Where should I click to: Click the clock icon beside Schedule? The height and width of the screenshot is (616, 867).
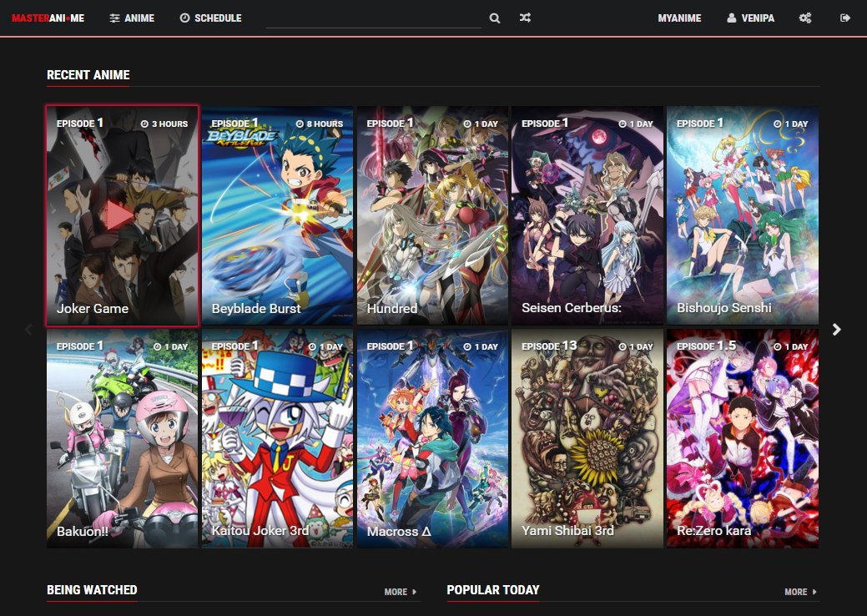tap(184, 18)
